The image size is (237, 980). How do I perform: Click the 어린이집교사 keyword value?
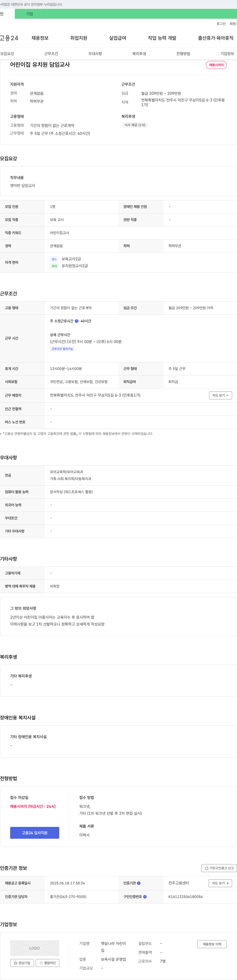(x=59, y=233)
